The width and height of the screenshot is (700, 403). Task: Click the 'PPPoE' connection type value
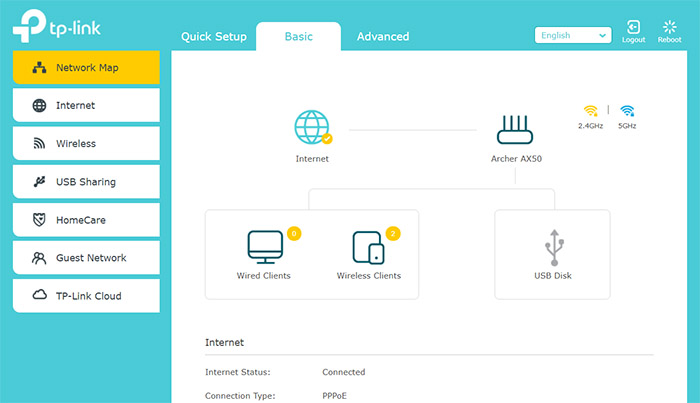(x=334, y=395)
